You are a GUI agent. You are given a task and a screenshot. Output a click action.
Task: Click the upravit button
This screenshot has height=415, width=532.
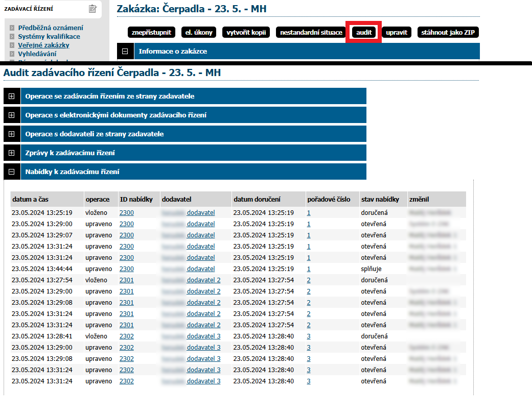[x=397, y=33]
